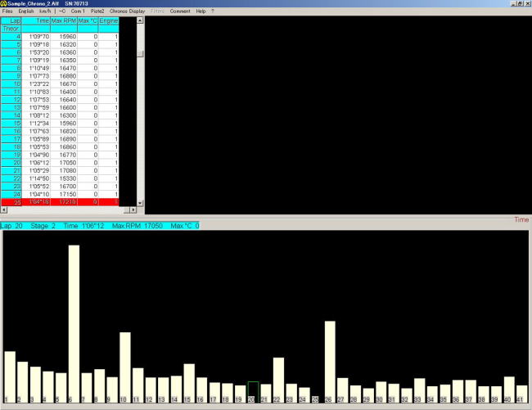Click the bar for lap 22 in chart
This screenshot has width=532, height=410.
point(278,381)
